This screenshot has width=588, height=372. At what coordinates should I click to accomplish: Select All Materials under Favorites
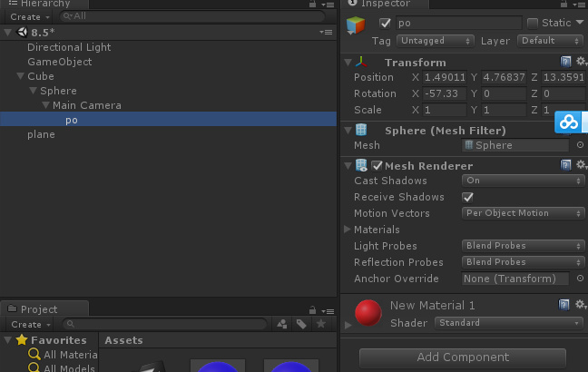point(71,355)
